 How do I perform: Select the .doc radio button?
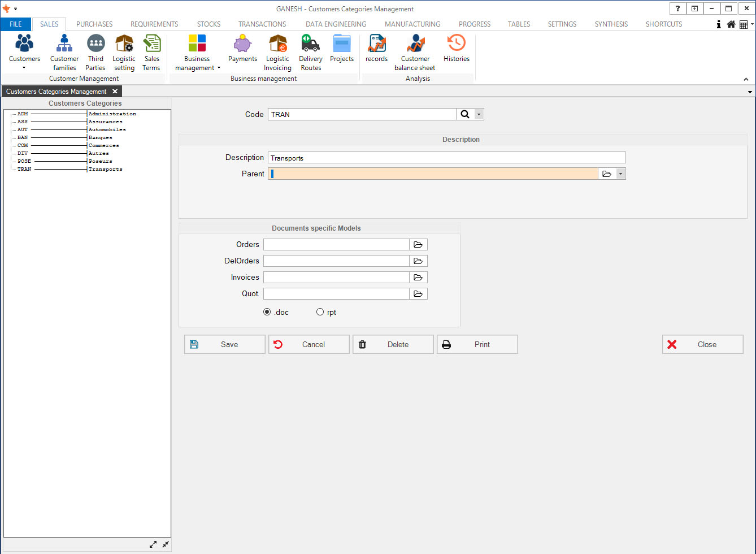coord(267,312)
